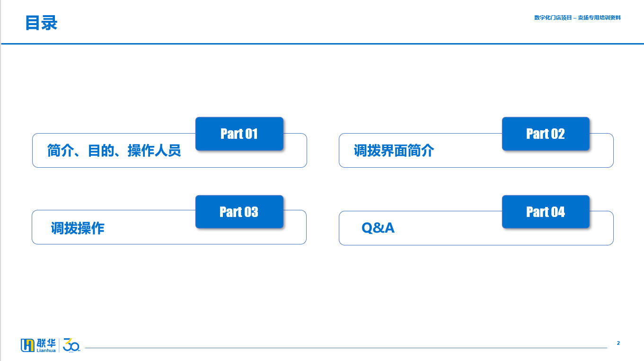
Task: Choose the 调拨操作 section text
Action: tap(78, 228)
